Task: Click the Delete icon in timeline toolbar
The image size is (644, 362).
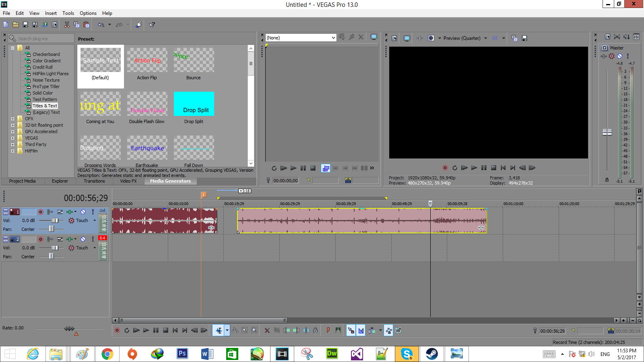Action: [267, 331]
